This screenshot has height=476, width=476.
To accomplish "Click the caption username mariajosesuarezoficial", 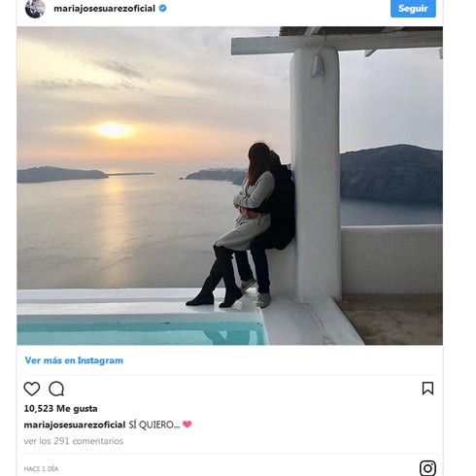I will (75, 425).
